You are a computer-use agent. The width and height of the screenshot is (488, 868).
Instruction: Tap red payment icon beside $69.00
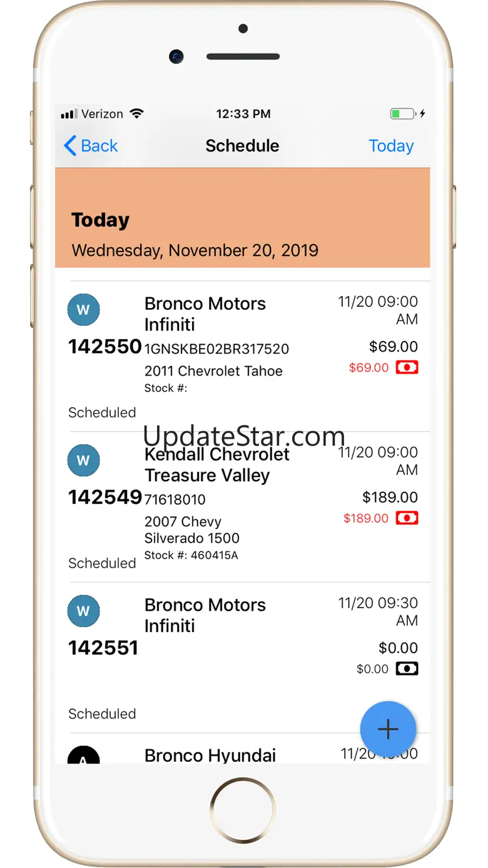pos(407,367)
